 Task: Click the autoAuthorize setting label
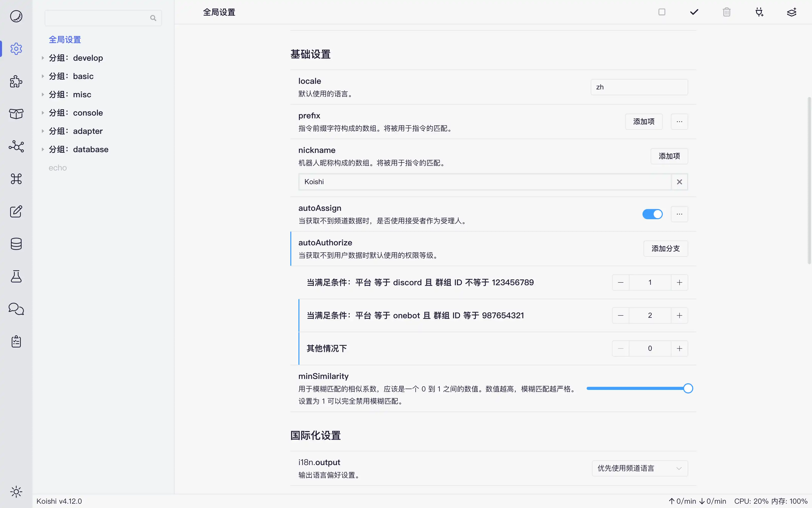325,243
